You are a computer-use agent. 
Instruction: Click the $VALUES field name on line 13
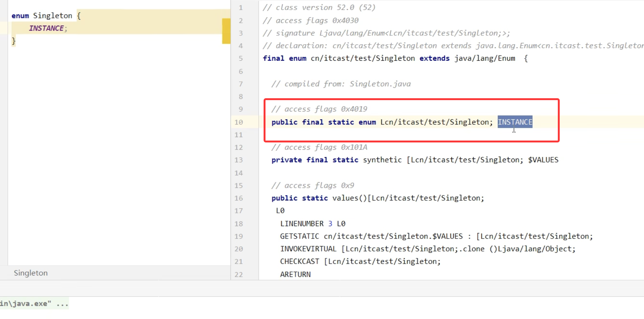[543, 160]
